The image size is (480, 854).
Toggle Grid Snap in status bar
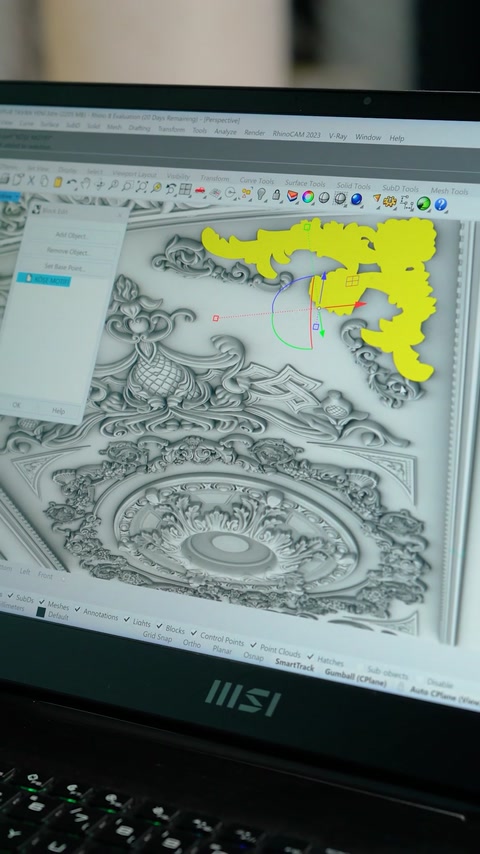[157, 636]
